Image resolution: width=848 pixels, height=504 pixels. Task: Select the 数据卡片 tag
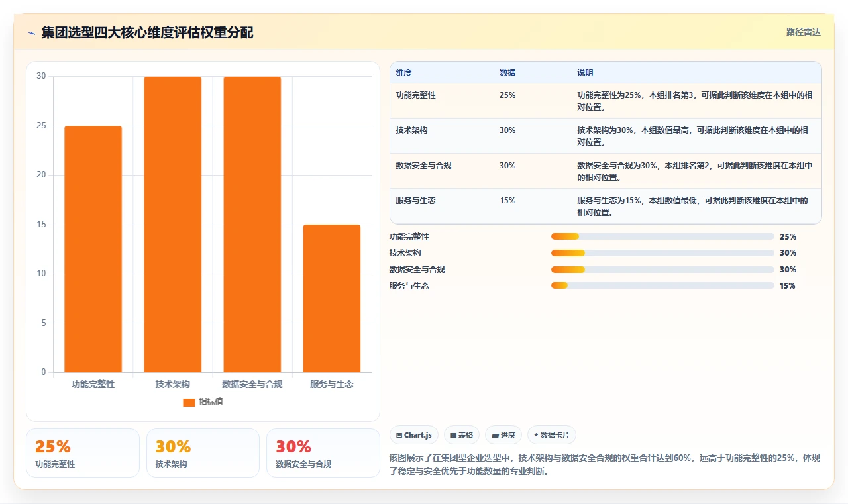pos(552,435)
